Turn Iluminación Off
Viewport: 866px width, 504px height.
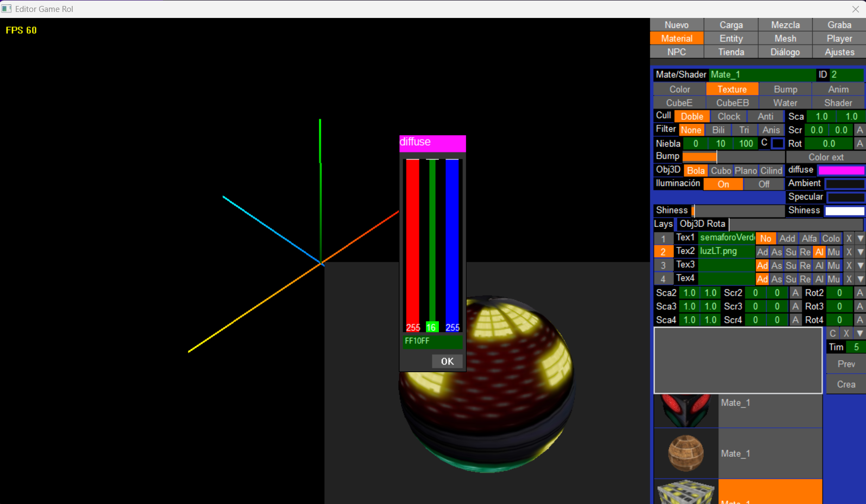coord(763,184)
